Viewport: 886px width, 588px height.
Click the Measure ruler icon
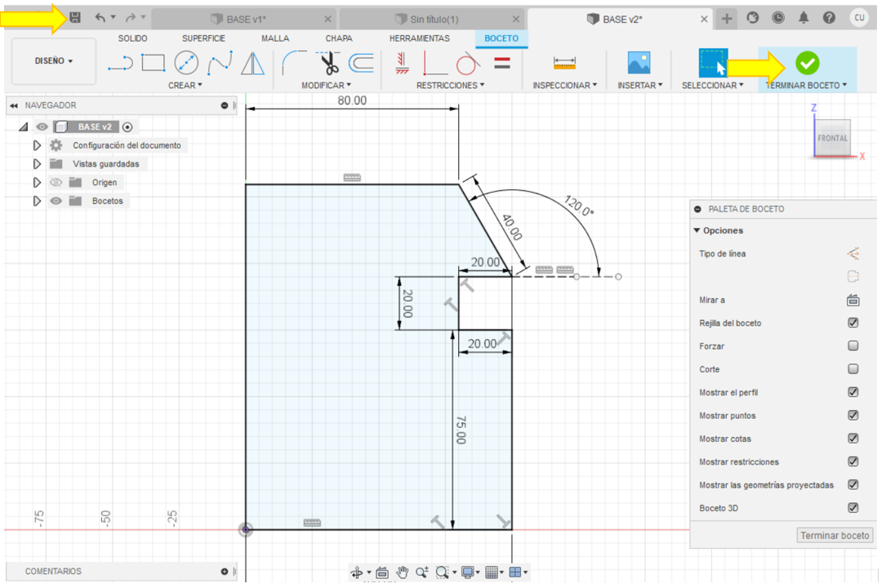564,63
